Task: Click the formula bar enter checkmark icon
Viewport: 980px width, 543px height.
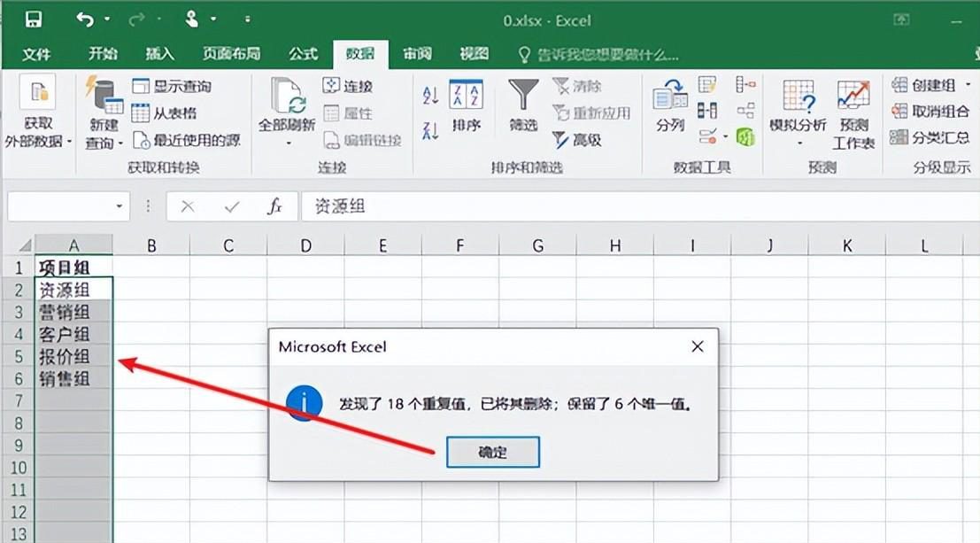Action: [232, 206]
